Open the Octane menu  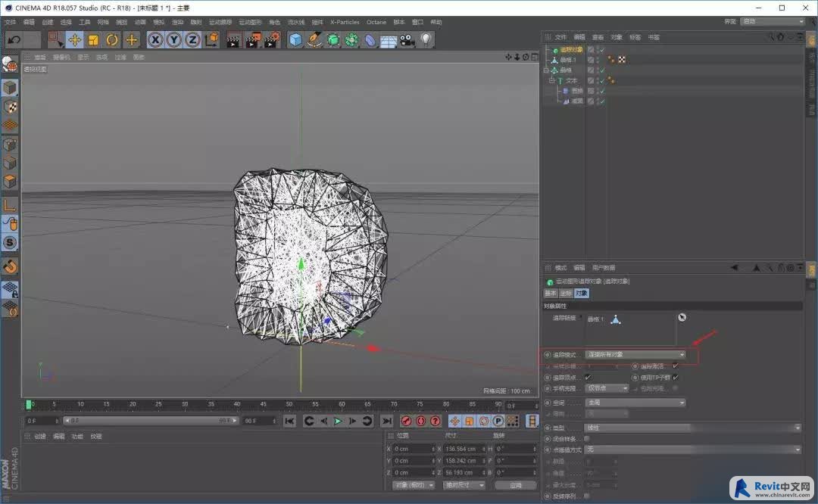tap(376, 23)
